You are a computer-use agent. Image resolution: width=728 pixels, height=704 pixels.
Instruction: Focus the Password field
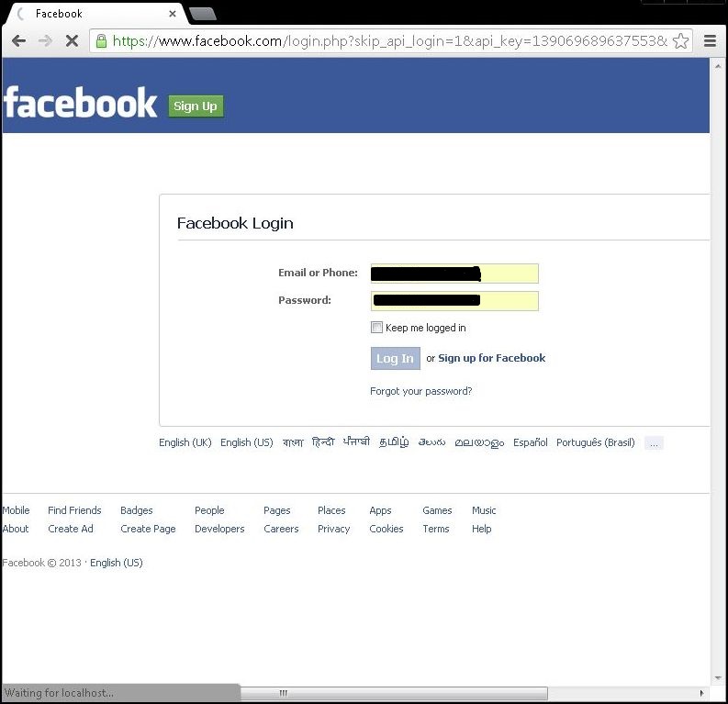[x=454, y=301]
